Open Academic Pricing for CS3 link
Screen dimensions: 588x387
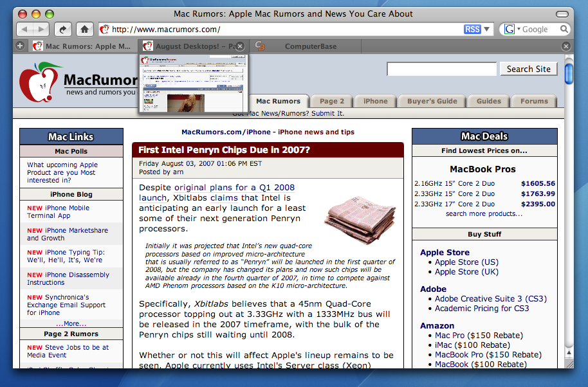[482, 309]
